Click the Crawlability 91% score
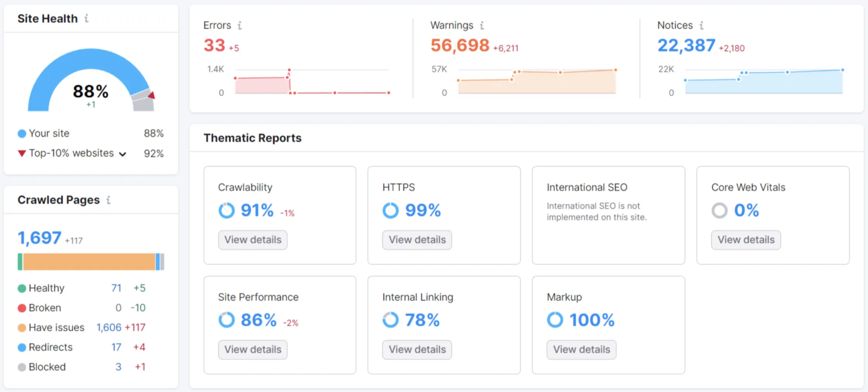The image size is (868, 392). [257, 211]
